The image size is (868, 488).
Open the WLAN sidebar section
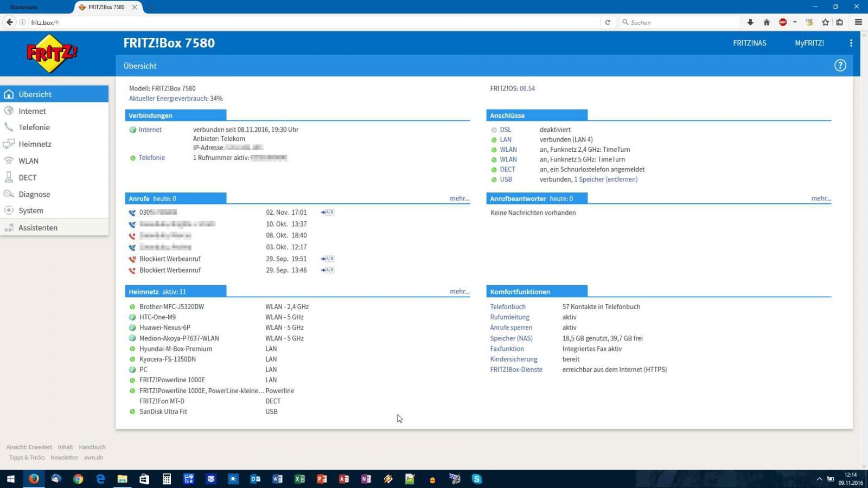click(x=54, y=161)
